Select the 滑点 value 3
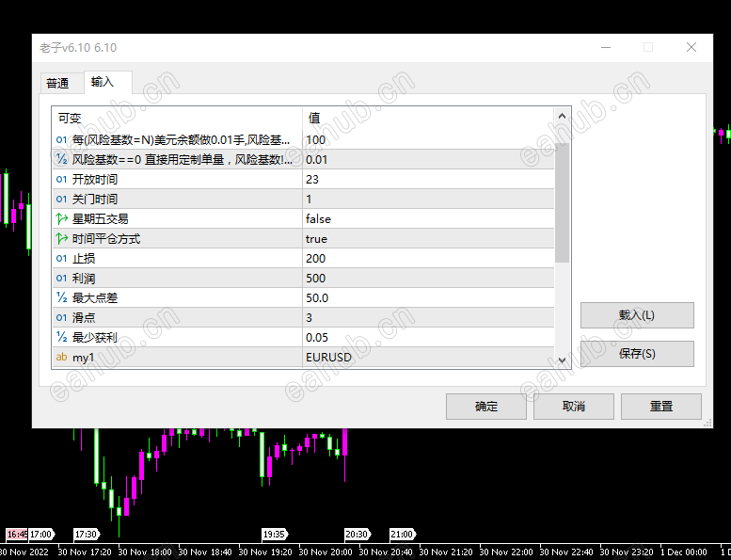The height and width of the screenshot is (560, 731). 309,317
